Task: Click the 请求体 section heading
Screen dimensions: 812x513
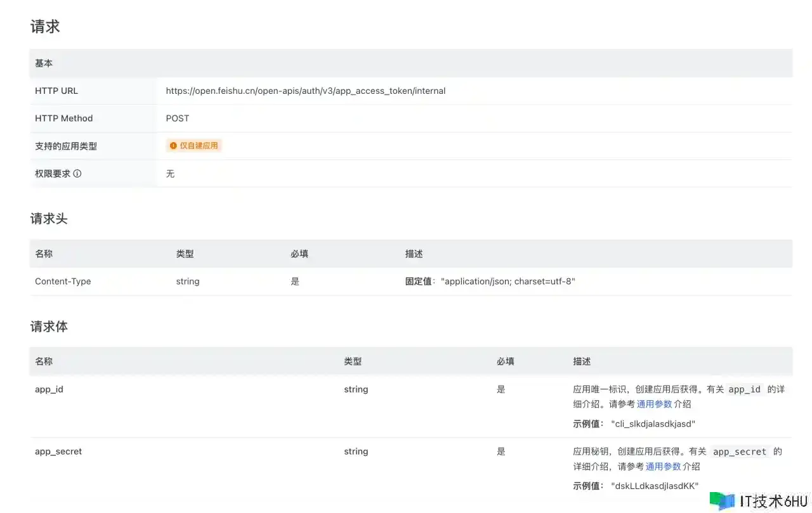Action: [49, 327]
